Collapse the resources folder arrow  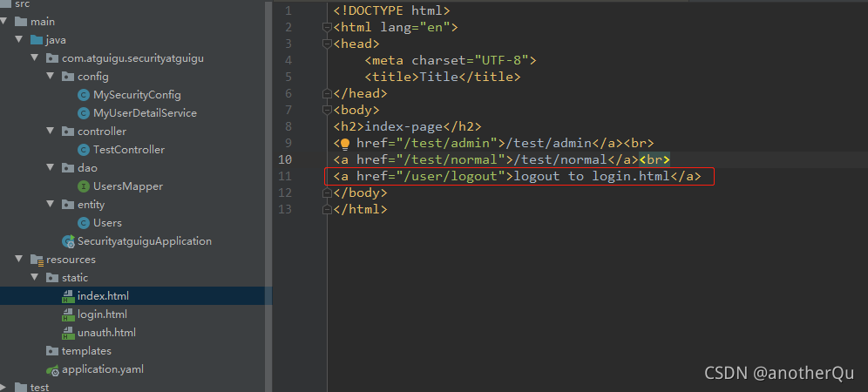tap(19, 259)
